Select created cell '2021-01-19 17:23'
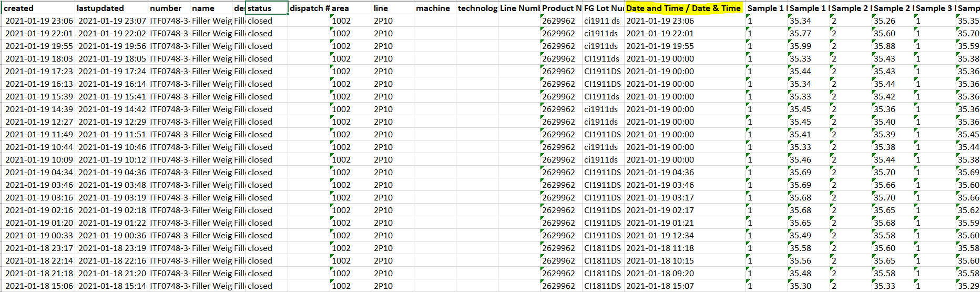980x292 pixels. coord(38,71)
